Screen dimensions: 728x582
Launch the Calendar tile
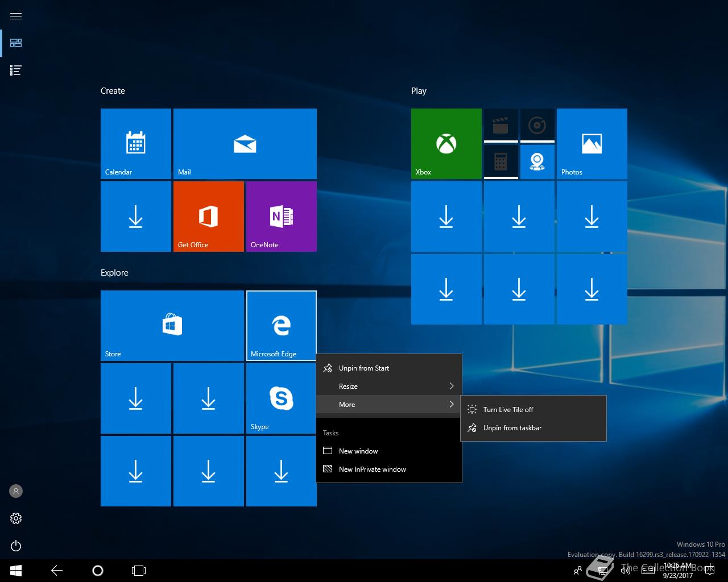[136, 144]
